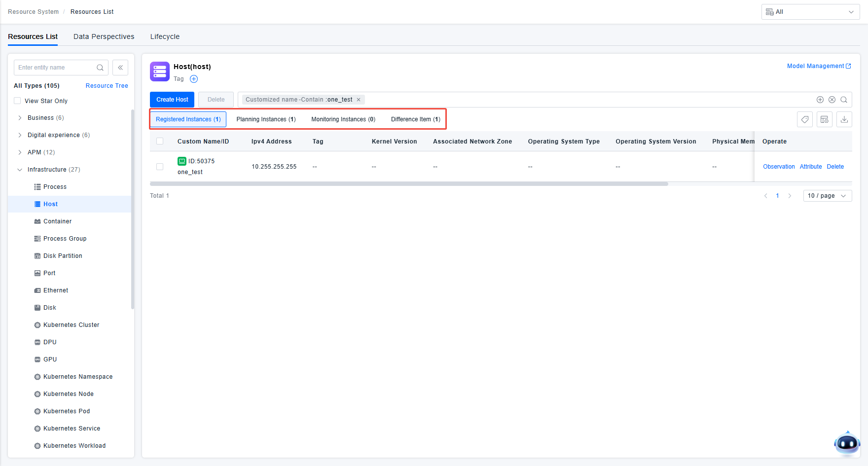The width and height of the screenshot is (868, 466).
Task: Select the one_test host row checkbox
Action: tap(160, 167)
